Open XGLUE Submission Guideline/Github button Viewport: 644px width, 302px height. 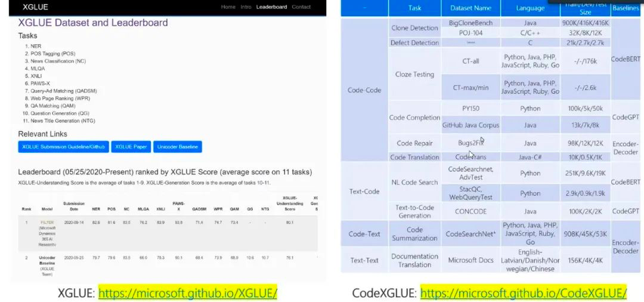coord(63,147)
